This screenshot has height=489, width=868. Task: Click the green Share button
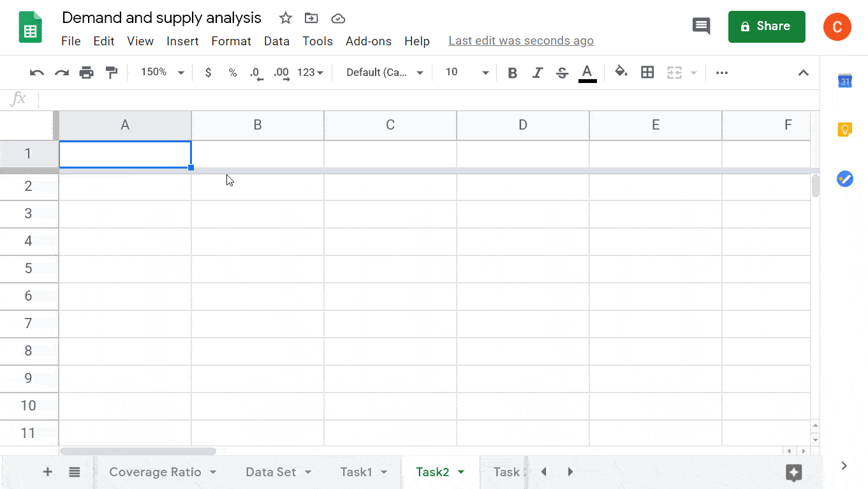pos(767,27)
